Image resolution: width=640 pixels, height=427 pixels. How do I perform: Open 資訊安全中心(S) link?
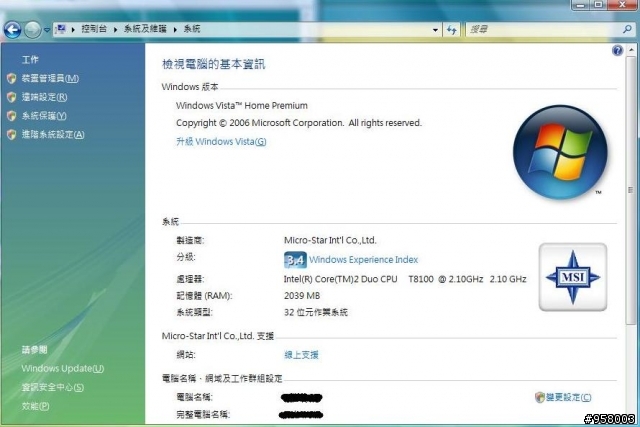[x=53, y=387]
